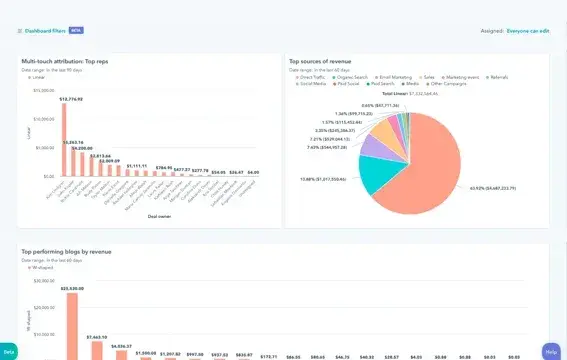Viewport: 567px width, 360px height.
Task: Toggle the Other Campaigns legend item
Action: coord(447,84)
